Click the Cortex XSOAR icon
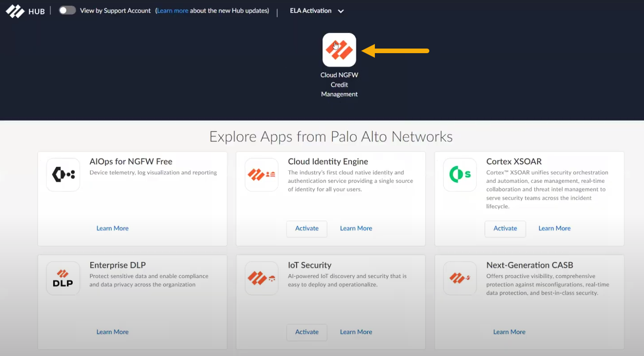The width and height of the screenshot is (644, 356). point(460,175)
